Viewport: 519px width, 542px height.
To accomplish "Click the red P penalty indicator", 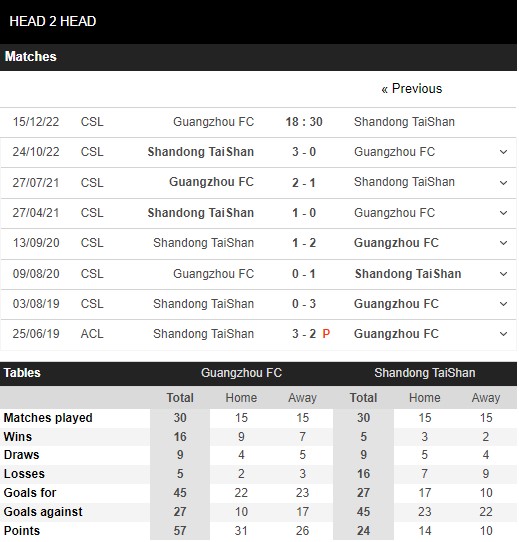I will click(x=326, y=334).
